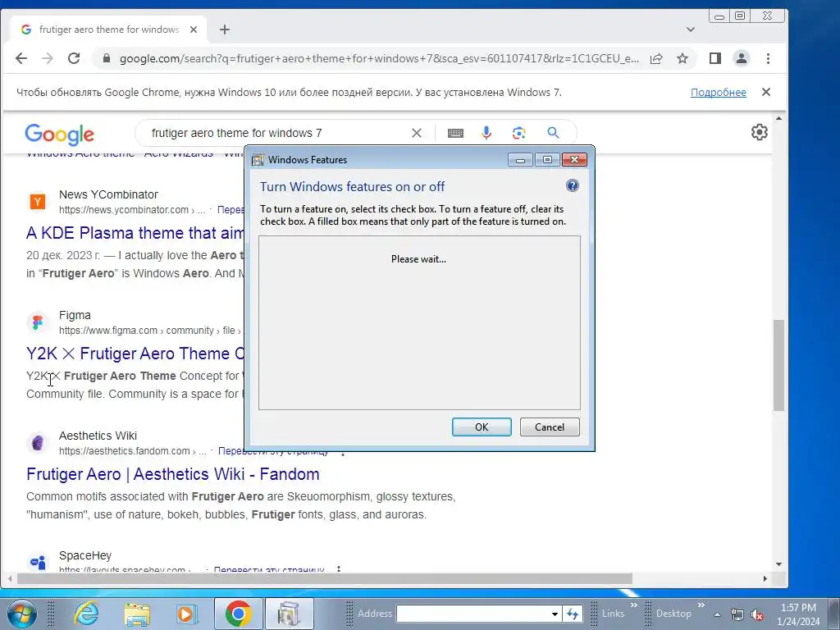Viewport: 840px width, 630px height.
Task: Click the taskbar Address input field
Action: pos(473,614)
